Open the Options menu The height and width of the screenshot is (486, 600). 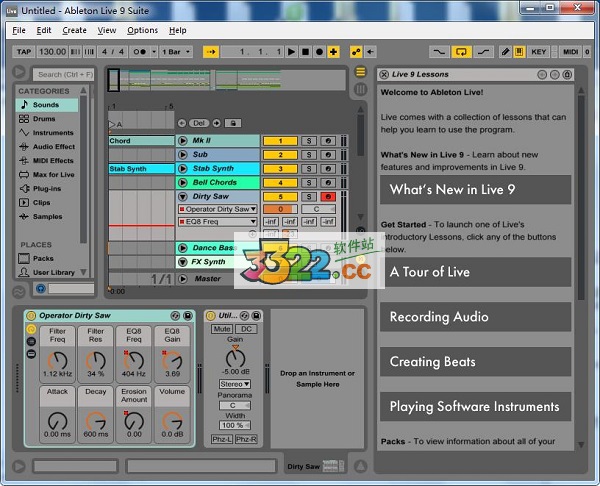[142, 30]
